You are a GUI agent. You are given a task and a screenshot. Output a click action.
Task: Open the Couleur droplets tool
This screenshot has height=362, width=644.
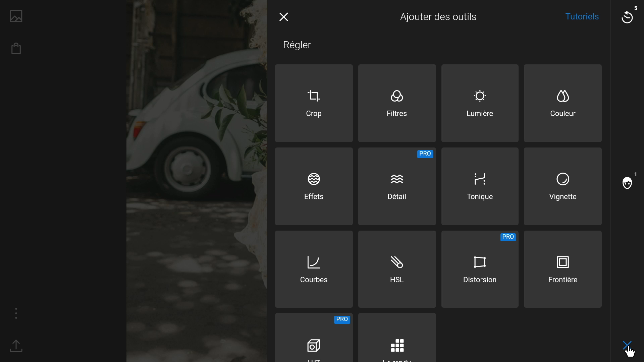pos(562,103)
